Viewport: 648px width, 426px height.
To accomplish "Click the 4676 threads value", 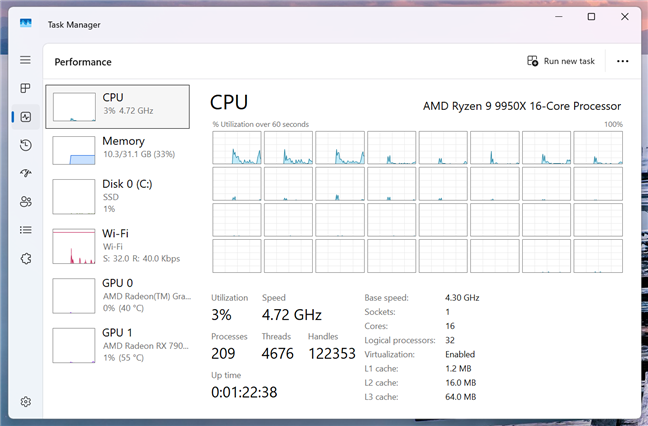I will coord(278,354).
